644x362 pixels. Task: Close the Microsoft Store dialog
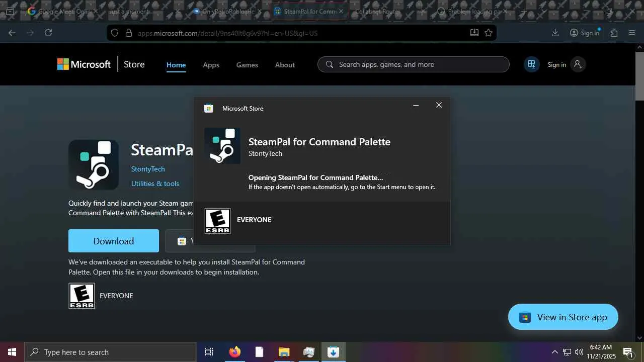tap(439, 105)
